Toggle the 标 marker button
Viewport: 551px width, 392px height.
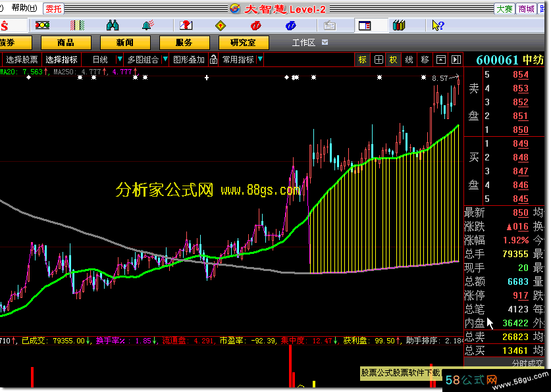click(x=363, y=59)
